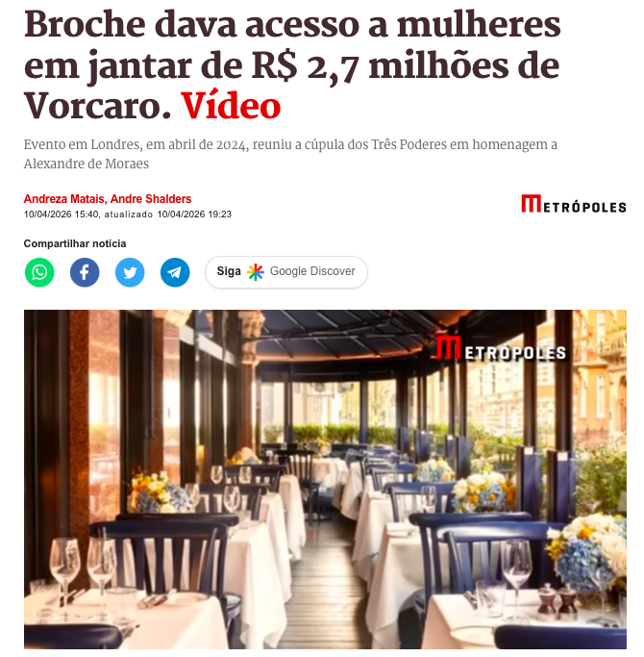
Task: Click the colorful Google Discover star icon
Action: point(256,272)
